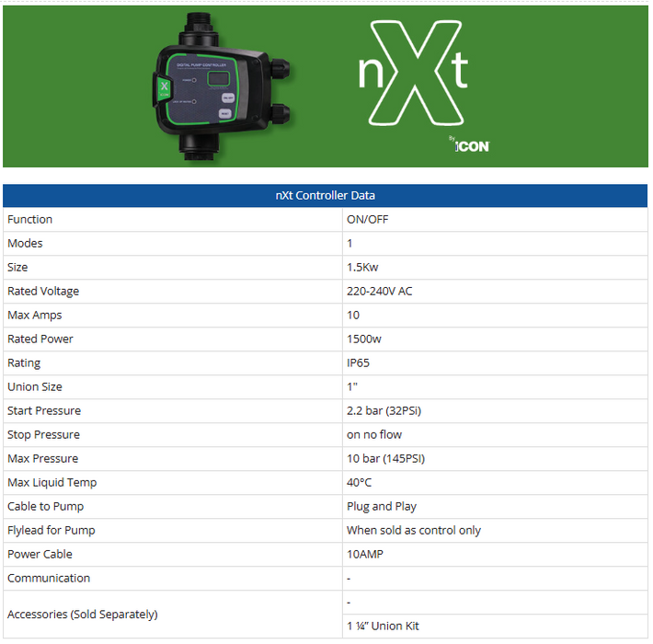
Task: Click 'Accessories (Sold Separately)' label
Action: pos(83,615)
